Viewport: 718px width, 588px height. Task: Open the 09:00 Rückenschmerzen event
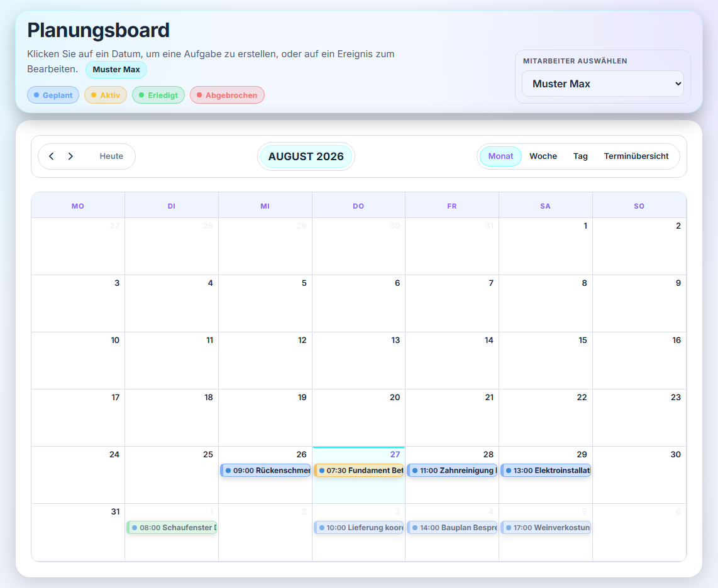coord(265,471)
